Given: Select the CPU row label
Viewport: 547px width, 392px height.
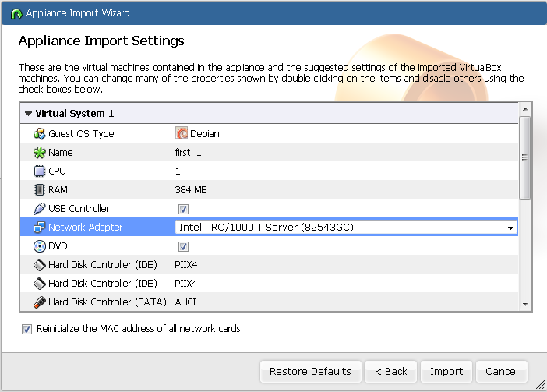Looking at the screenshot, I should [57, 171].
